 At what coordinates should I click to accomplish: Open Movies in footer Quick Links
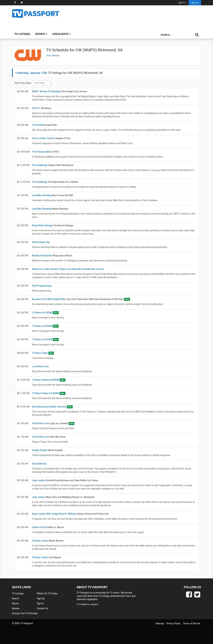(x=16, y=609)
